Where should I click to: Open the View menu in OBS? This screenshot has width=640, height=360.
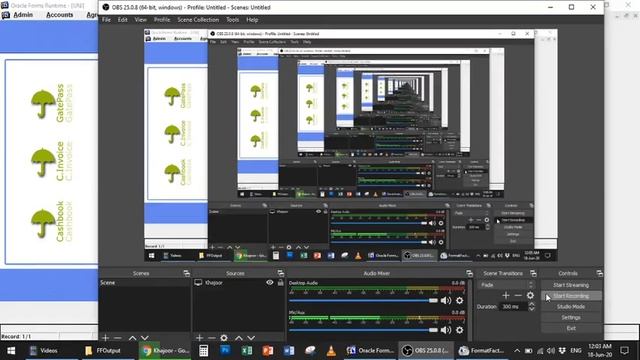[x=140, y=20]
